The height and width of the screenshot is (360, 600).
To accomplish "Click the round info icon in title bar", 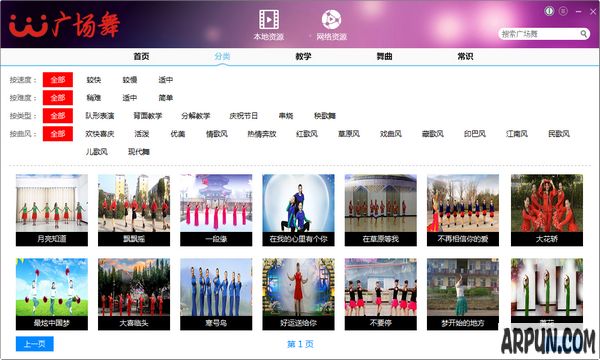I will coord(549,11).
